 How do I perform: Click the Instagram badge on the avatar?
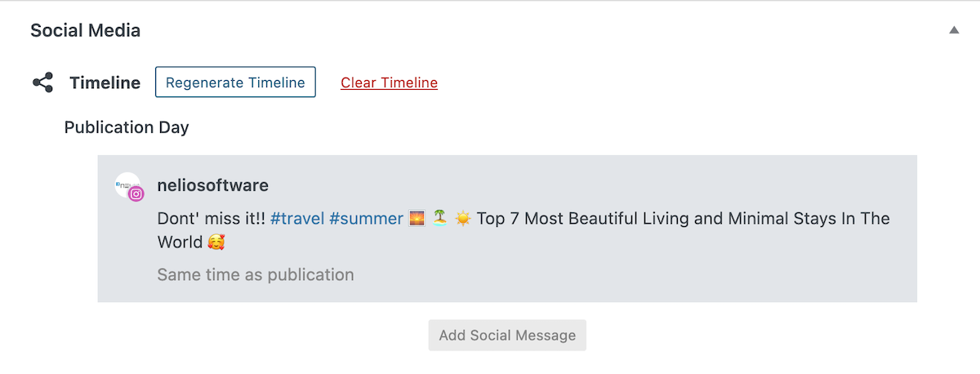click(x=137, y=194)
